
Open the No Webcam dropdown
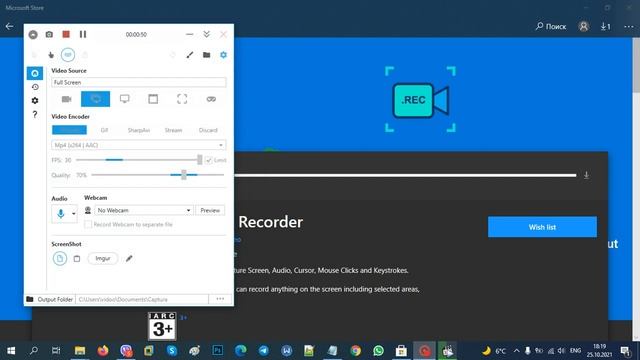coord(144,210)
